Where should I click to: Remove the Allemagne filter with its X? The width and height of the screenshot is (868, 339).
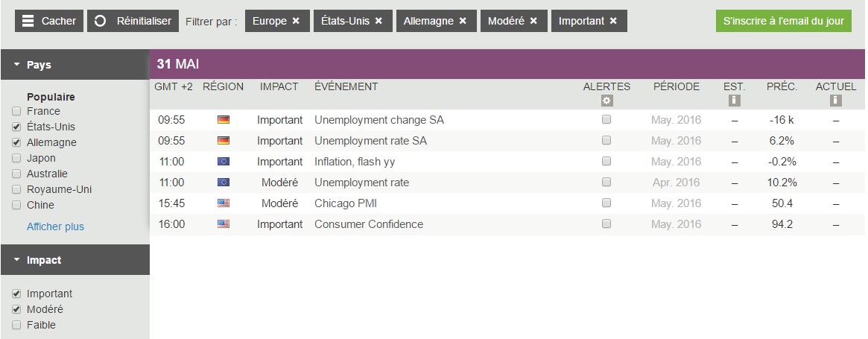point(463,21)
